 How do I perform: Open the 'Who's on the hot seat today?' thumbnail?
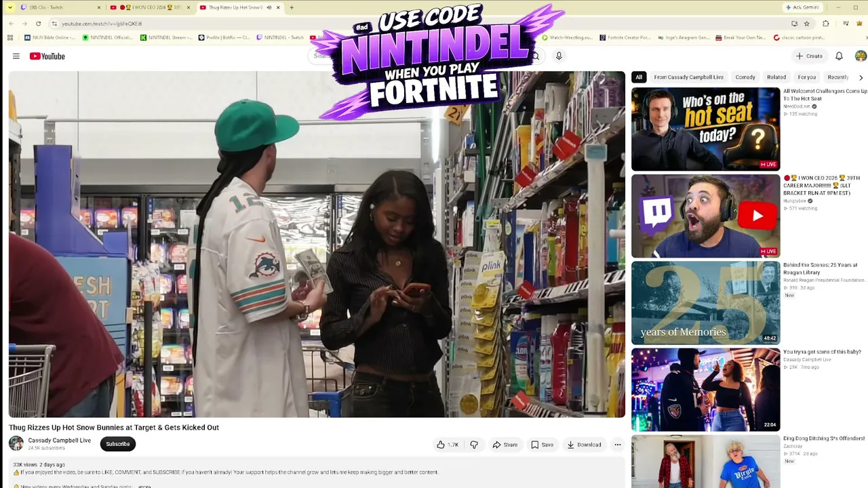tap(705, 129)
